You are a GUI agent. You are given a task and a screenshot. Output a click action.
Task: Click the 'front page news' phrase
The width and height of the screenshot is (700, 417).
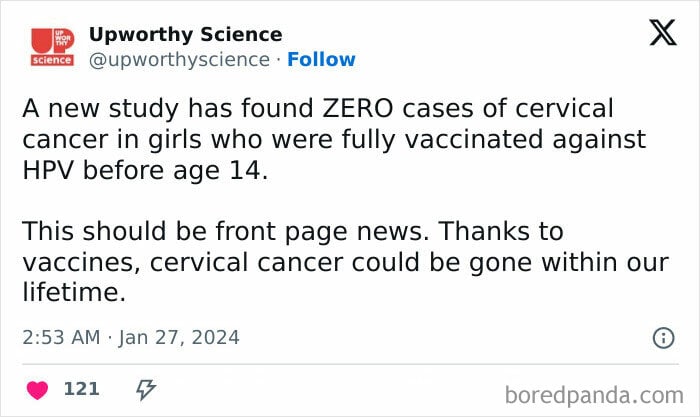click(319, 232)
